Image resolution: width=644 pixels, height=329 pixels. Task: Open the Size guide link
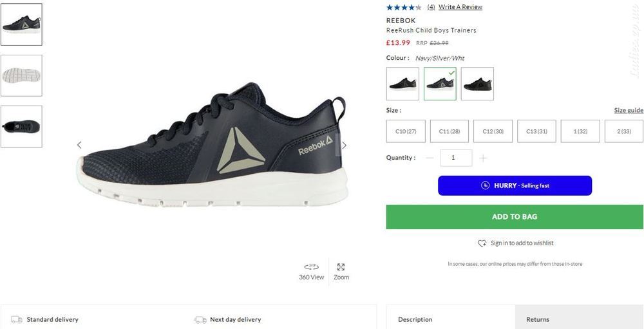coord(629,110)
